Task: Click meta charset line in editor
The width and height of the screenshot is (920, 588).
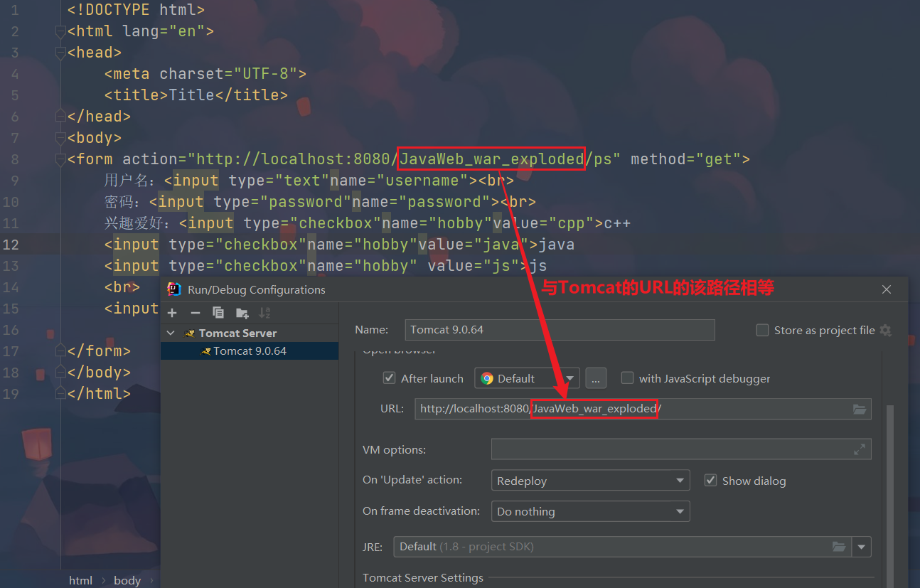Action: [x=205, y=74]
